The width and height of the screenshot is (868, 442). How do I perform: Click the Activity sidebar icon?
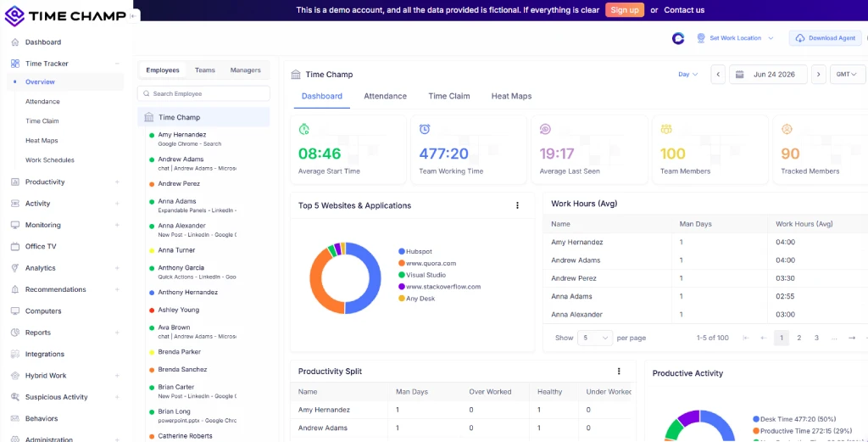pyautogui.click(x=15, y=204)
